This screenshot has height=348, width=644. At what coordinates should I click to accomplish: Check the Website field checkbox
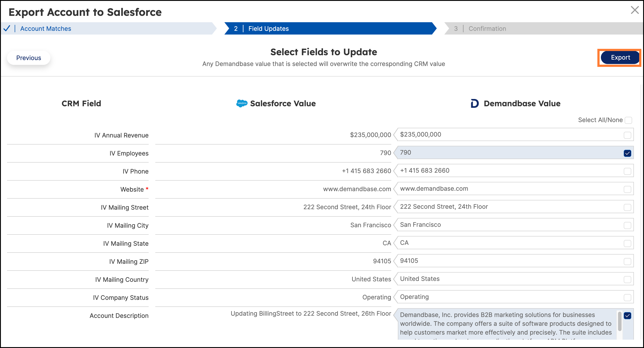click(628, 189)
